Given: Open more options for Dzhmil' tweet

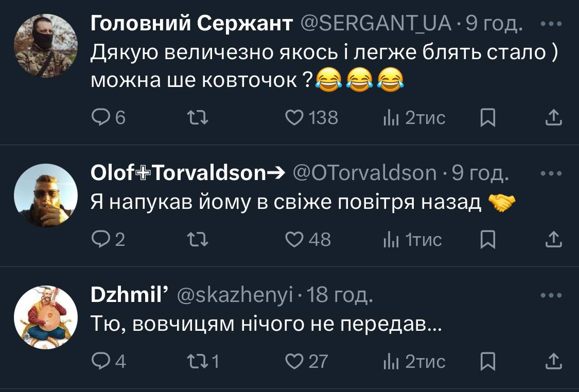Looking at the screenshot, I should [x=552, y=296].
